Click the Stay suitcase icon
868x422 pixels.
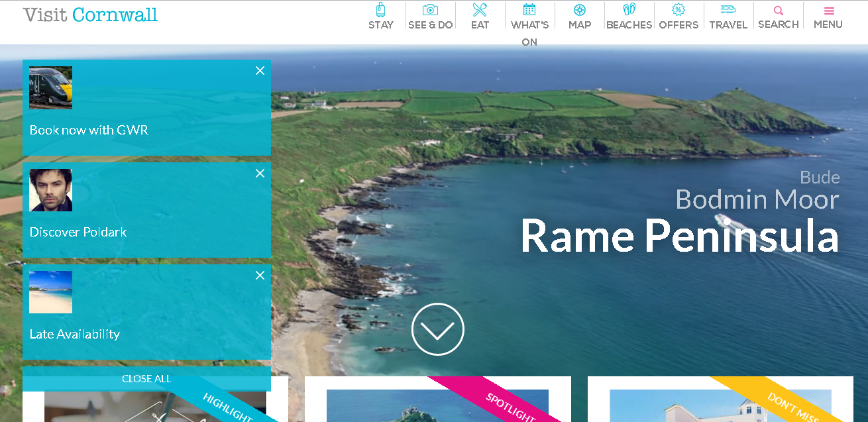pyautogui.click(x=380, y=10)
